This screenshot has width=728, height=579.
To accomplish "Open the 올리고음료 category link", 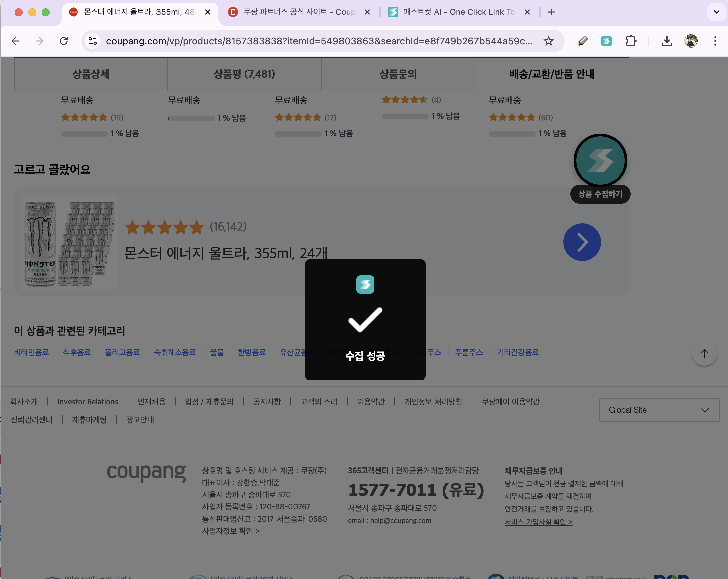I will (122, 352).
